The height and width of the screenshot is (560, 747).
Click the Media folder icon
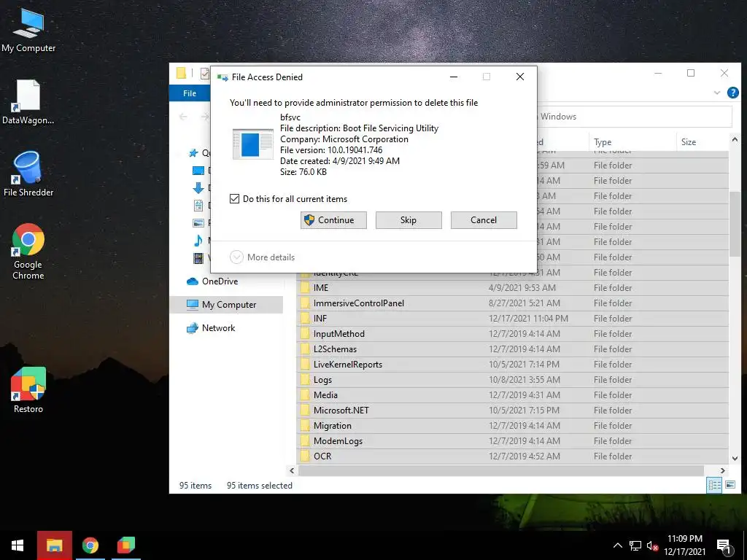click(305, 394)
